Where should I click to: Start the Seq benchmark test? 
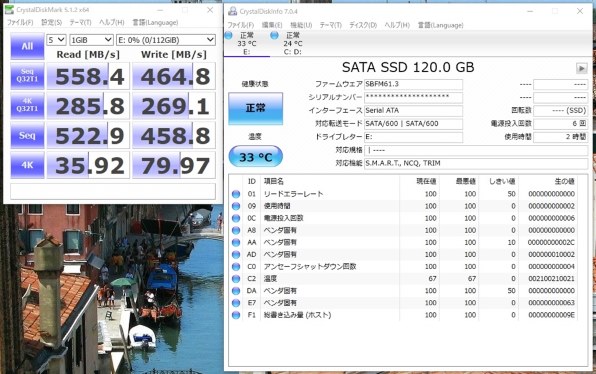point(27,135)
